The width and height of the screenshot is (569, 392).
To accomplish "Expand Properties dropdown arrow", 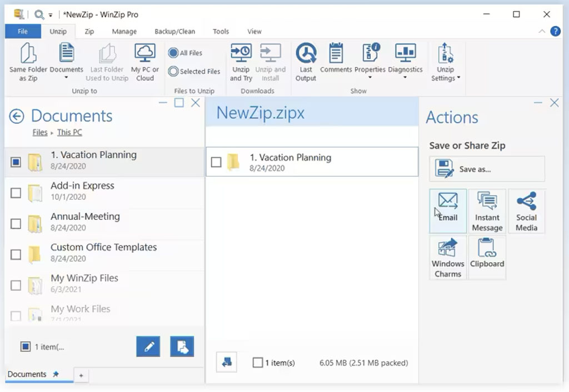I will (x=370, y=78).
